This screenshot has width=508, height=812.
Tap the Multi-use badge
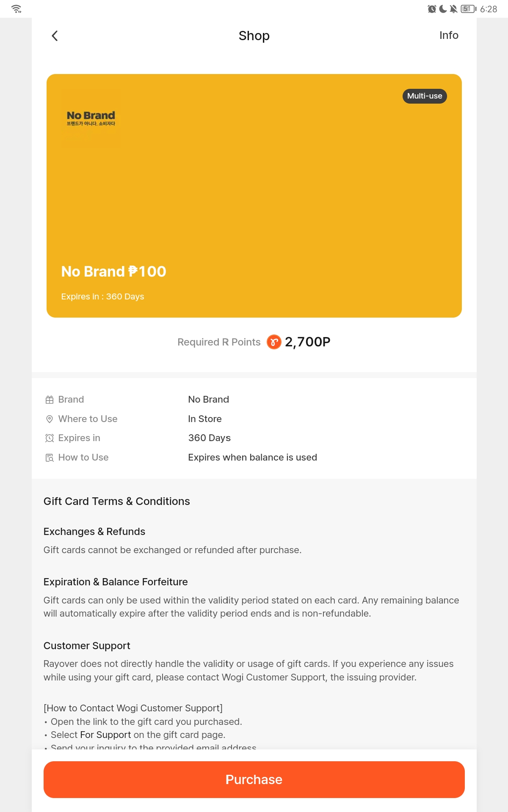[x=425, y=96]
